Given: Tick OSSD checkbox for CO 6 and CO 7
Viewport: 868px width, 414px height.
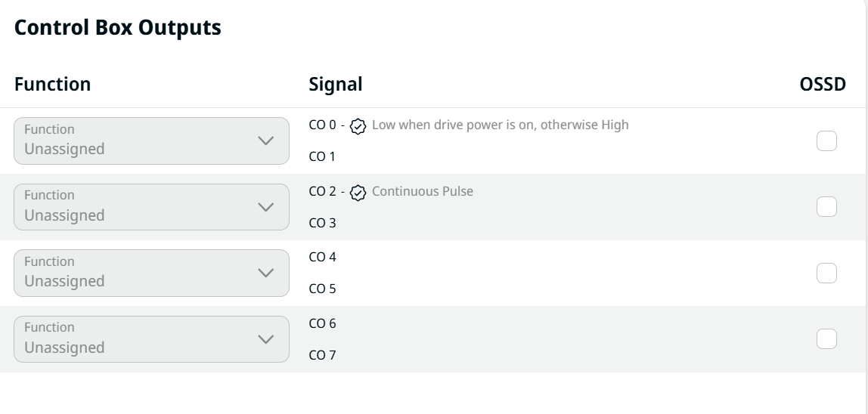Looking at the screenshot, I should point(826,339).
